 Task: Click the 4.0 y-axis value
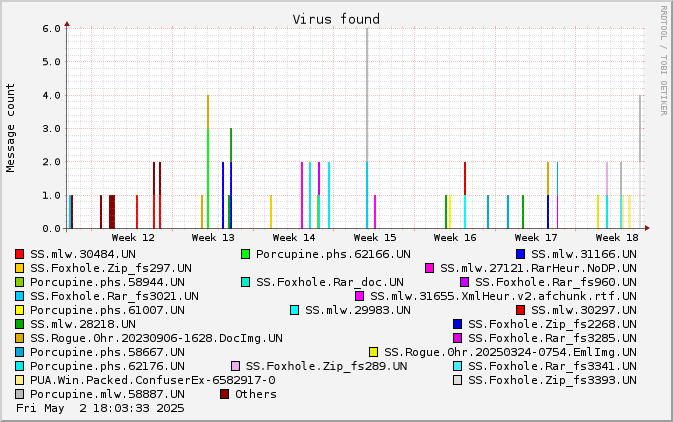coord(52,95)
